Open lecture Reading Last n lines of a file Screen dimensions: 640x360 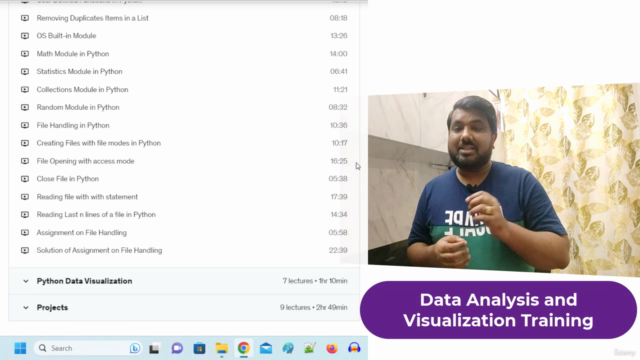(96, 215)
